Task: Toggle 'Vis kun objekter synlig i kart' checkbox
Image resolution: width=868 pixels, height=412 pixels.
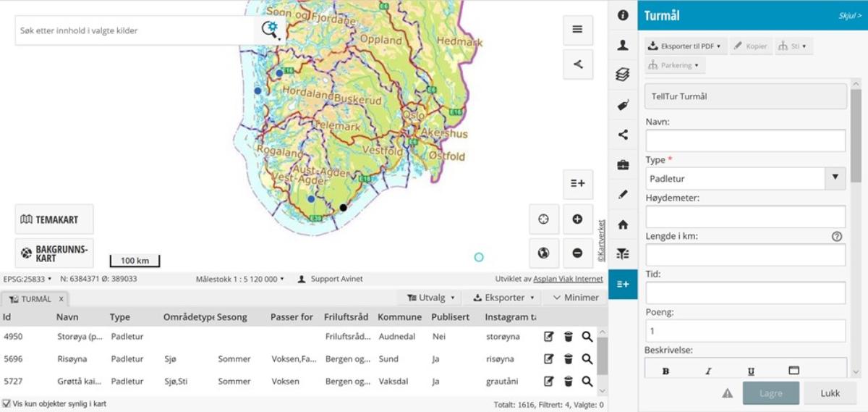Action: [7, 404]
